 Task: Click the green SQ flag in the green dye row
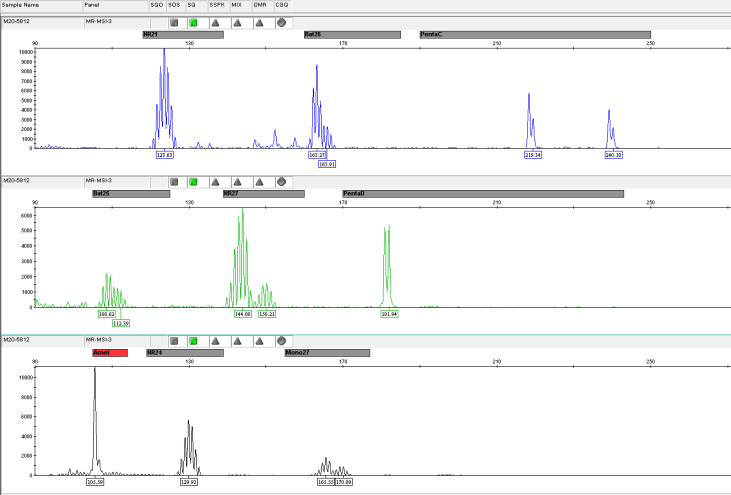click(x=193, y=182)
